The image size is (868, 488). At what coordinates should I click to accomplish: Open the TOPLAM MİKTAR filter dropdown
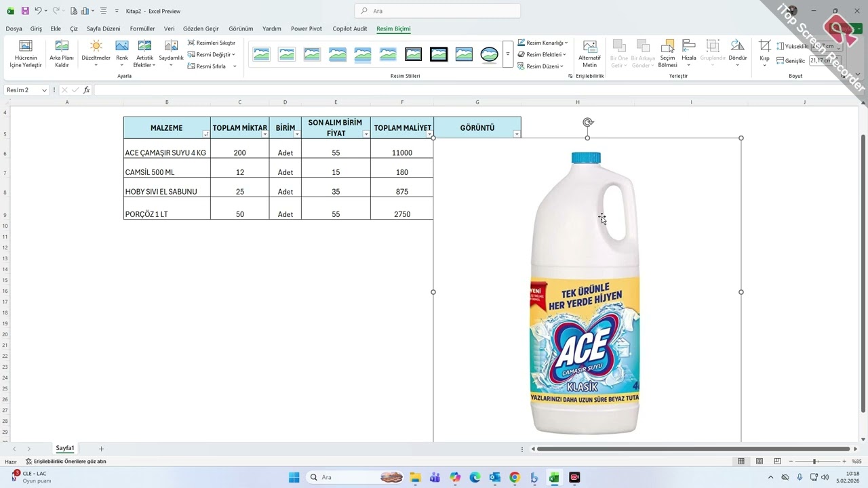265,134
